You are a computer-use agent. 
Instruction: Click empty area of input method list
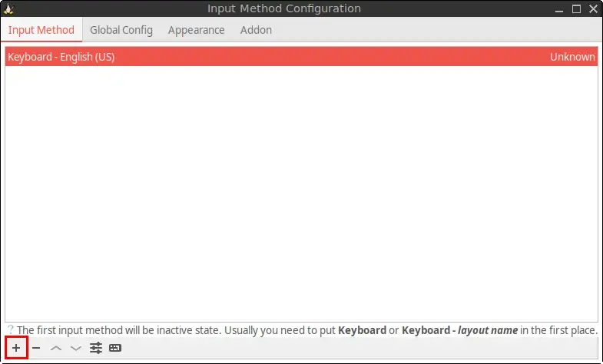301,192
